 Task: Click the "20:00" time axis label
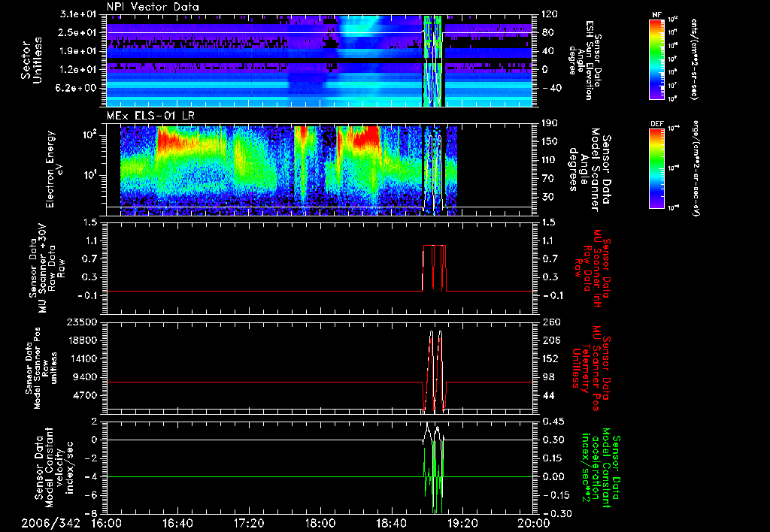click(534, 524)
